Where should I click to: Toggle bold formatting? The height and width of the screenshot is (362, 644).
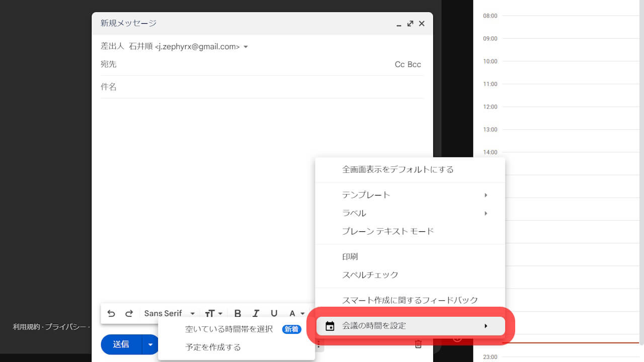point(237,313)
